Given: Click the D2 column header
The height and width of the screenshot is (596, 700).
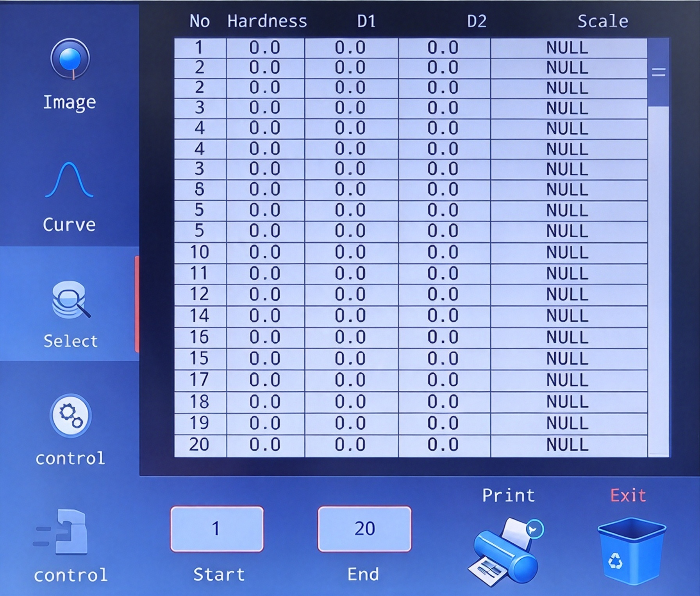Looking at the screenshot, I should click(x=477, y=21).
